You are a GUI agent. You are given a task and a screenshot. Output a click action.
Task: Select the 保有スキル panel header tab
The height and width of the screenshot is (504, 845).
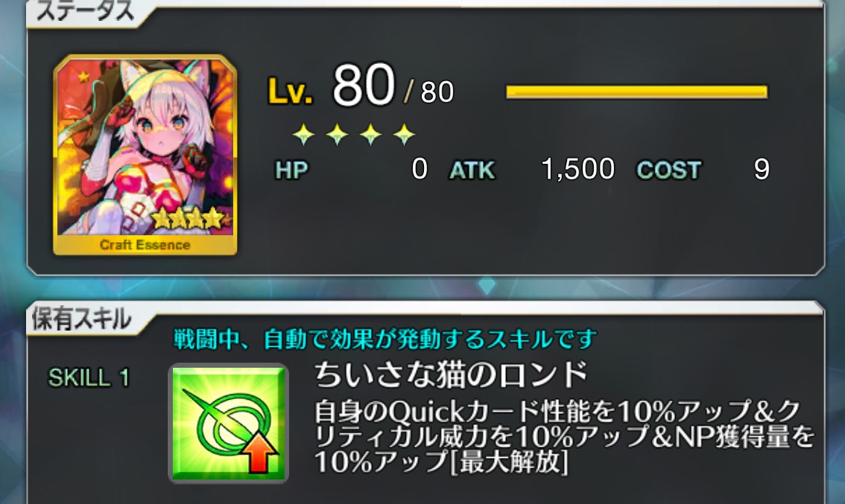coord(82,319)
